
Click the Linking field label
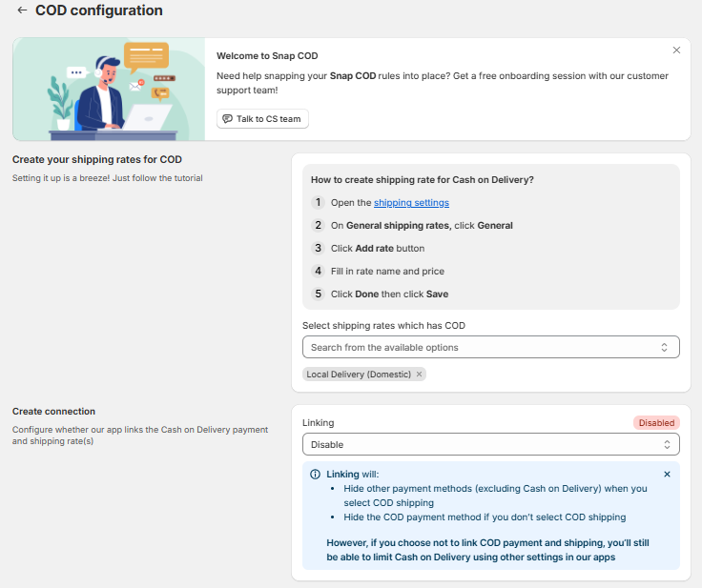pyautogui.click(x=318, y=423)
